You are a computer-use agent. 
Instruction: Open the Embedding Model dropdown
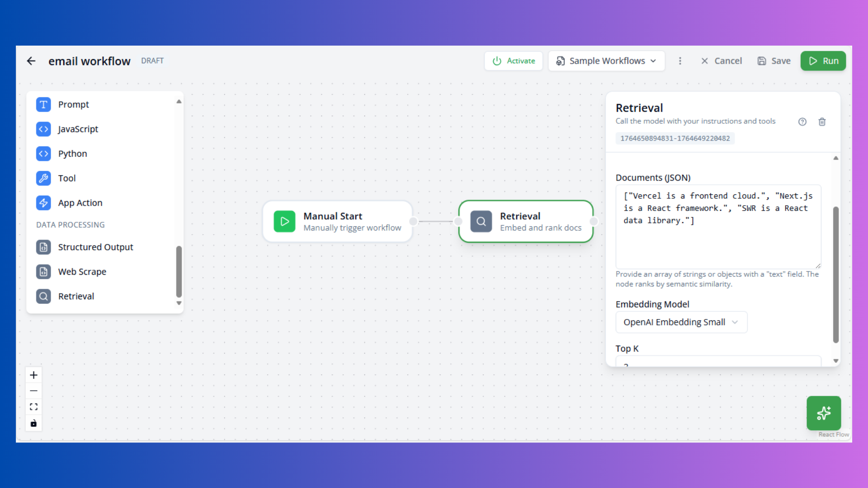point(681,322)
